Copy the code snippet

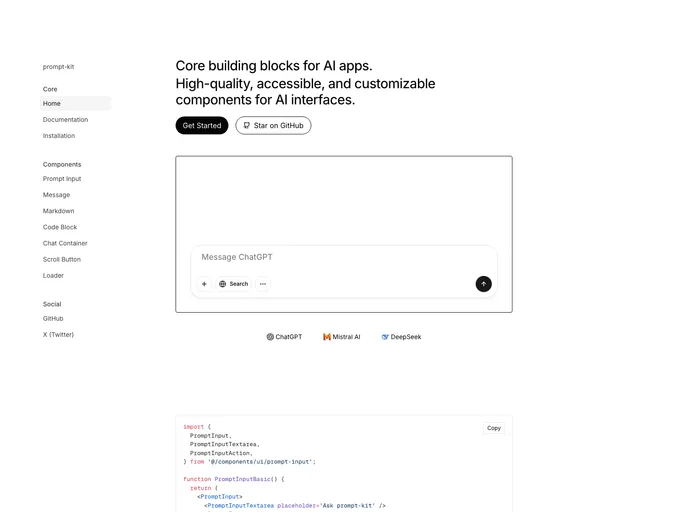pos(493,428)
